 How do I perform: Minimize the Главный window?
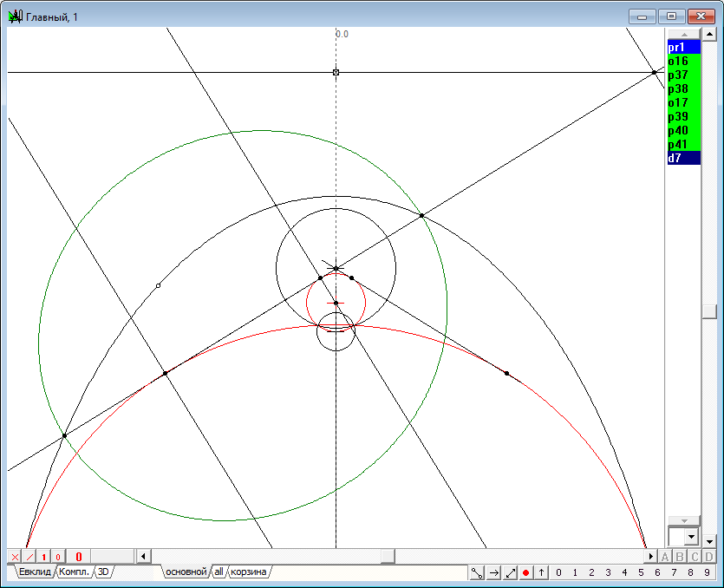[x=642, y=16]
